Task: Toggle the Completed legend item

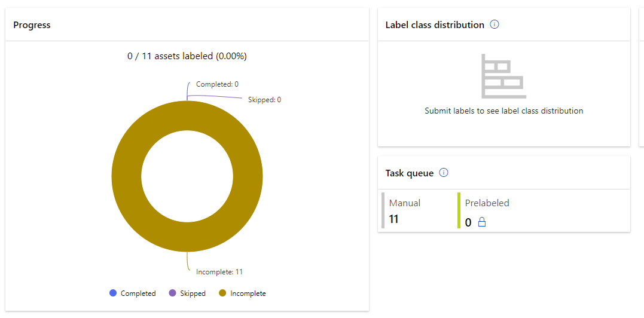Action: 133,293
